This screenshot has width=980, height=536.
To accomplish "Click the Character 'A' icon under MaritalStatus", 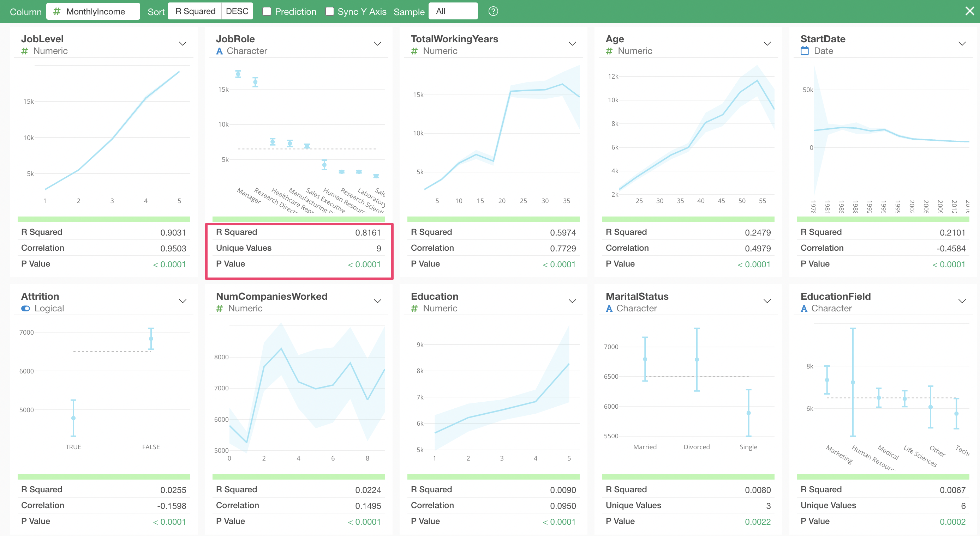I will 609,308.
